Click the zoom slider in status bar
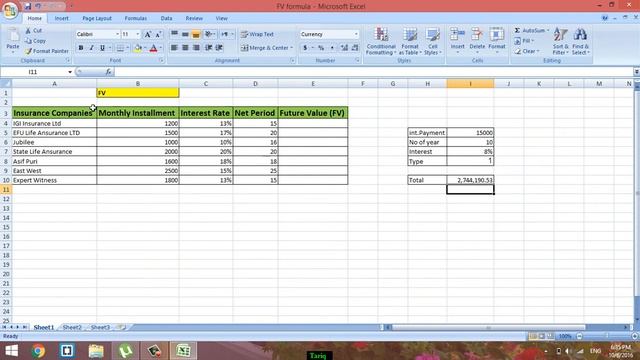This screenshot has width=640, height=360. pyautogui.click(x=607, y=336)
